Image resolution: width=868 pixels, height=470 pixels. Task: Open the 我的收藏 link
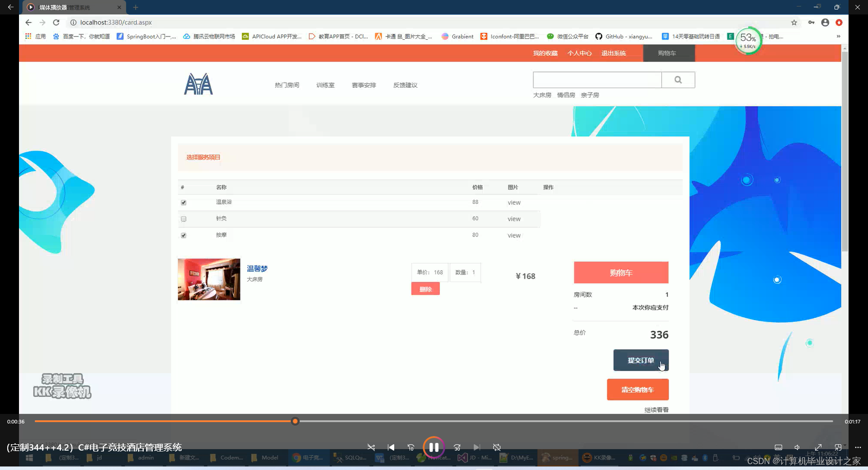545,53
